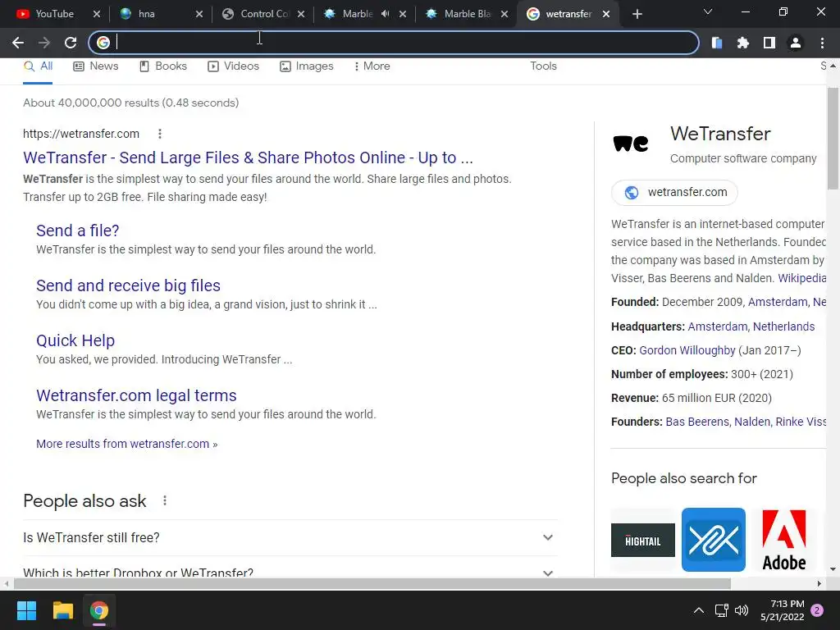Open the Quick Help sitelink
The height and width of the screenshot is (630, 840).
point(75,340)
